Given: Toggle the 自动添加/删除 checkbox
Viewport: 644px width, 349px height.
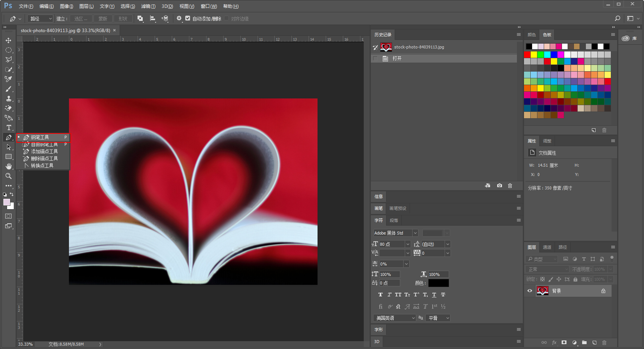Looking at the screenshot, I should [188, 18].
